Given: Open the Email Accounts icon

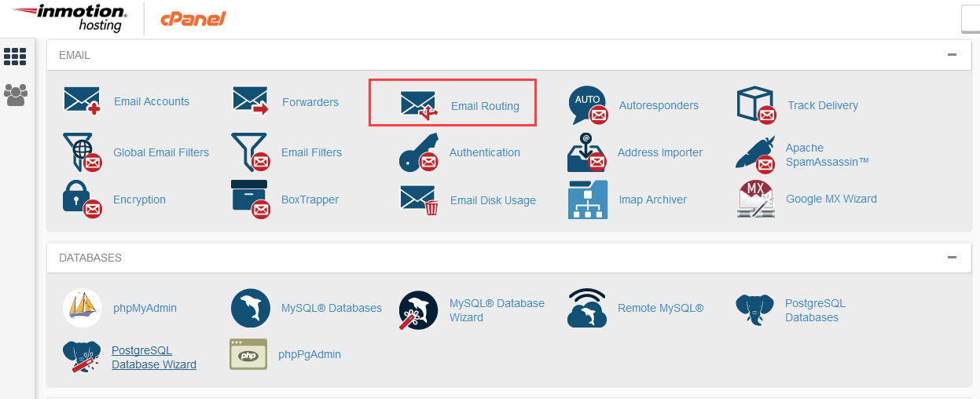Looking at the screenshot, I should point(83,101).
